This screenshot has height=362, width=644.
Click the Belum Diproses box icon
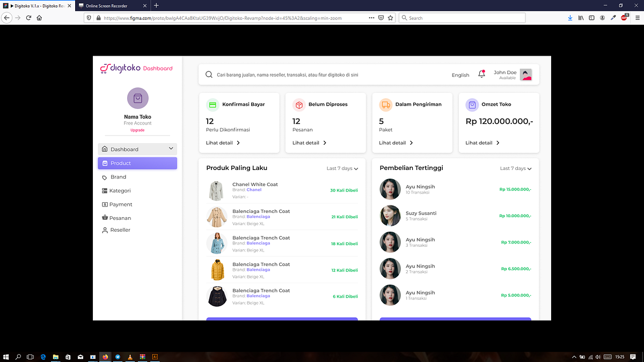[x=299, y=105]
